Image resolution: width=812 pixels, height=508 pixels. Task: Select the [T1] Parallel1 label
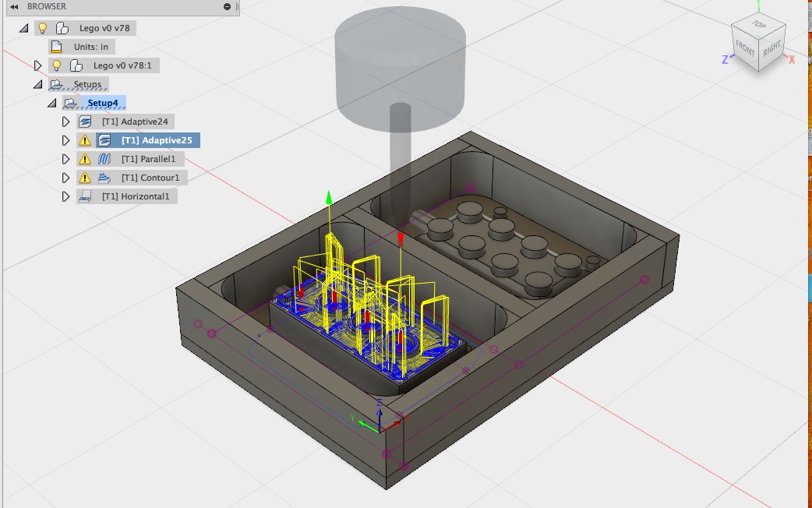point(149,159)
